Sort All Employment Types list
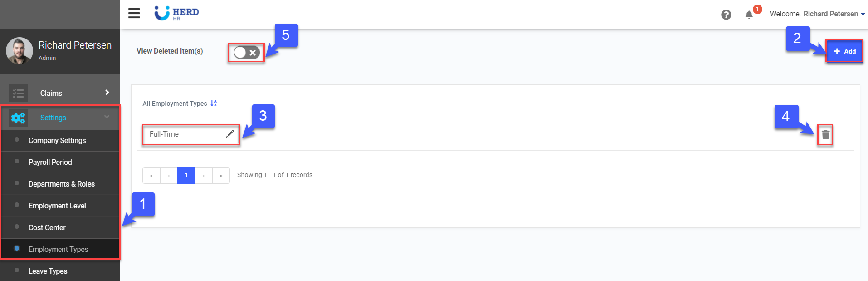The width and height of the screenshot is (868, 281). tap(214, 104)
